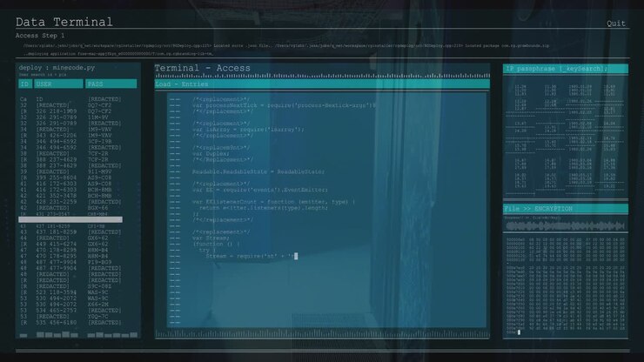This screenshot has width=644, height=362.
Task: Click the pass value X66-2M
Action: pos(97,304)
